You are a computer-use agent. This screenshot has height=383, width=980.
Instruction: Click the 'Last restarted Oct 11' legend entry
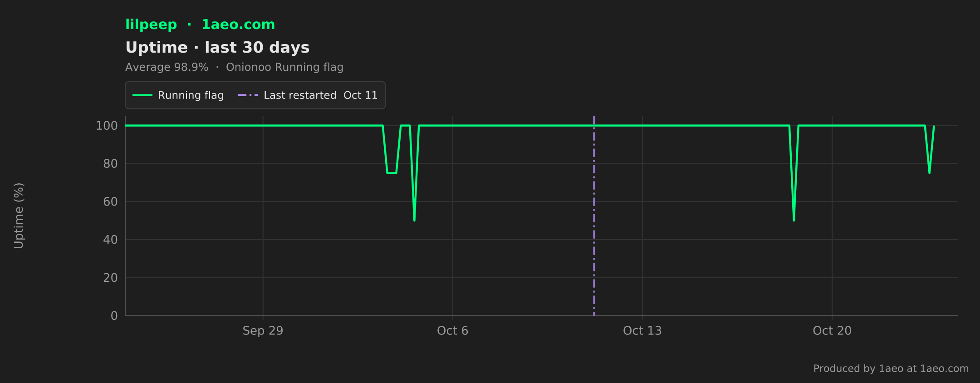[308, 95]
